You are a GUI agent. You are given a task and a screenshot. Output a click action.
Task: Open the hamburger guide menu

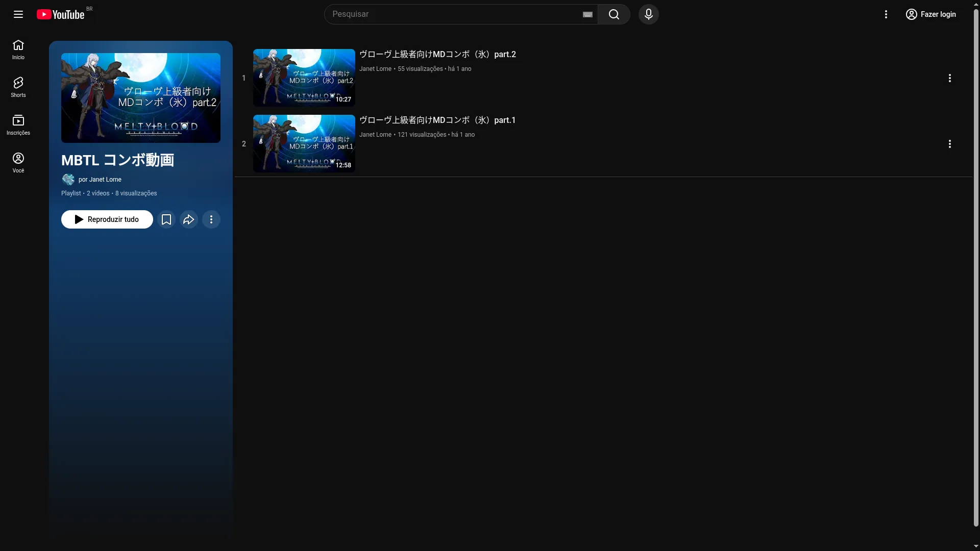point(18,14)
